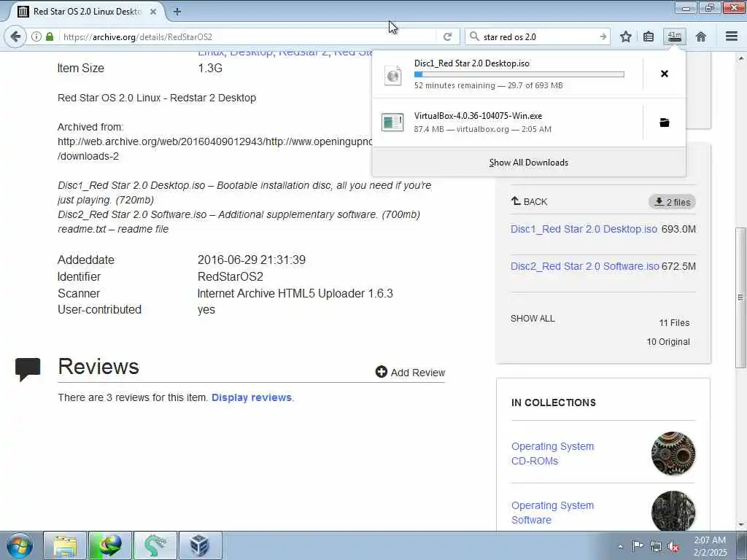Open site information icon in address bar

(x=36, y=36)
